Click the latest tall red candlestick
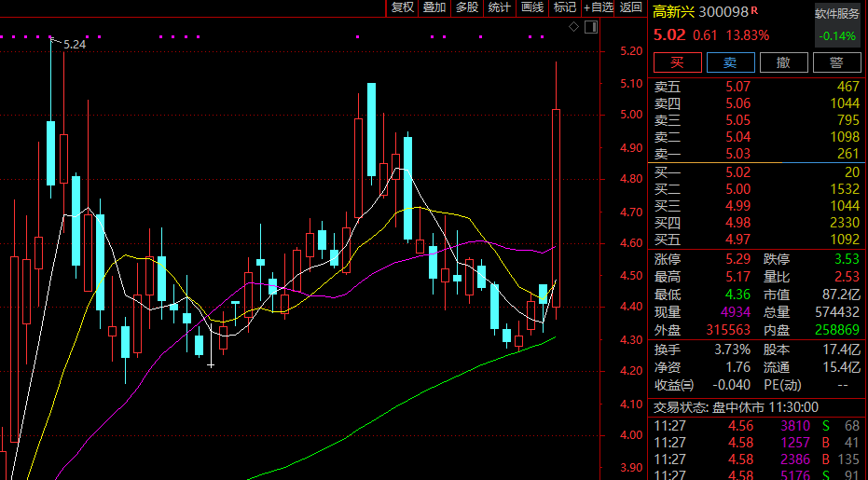The height and width of the screenshot is (480, 868). pos(557,208)
